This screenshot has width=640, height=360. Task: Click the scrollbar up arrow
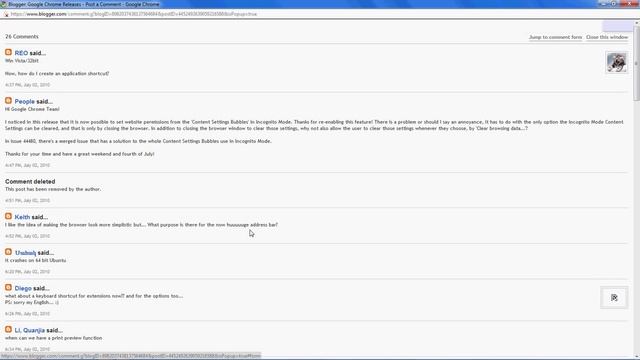click(637, 23)
